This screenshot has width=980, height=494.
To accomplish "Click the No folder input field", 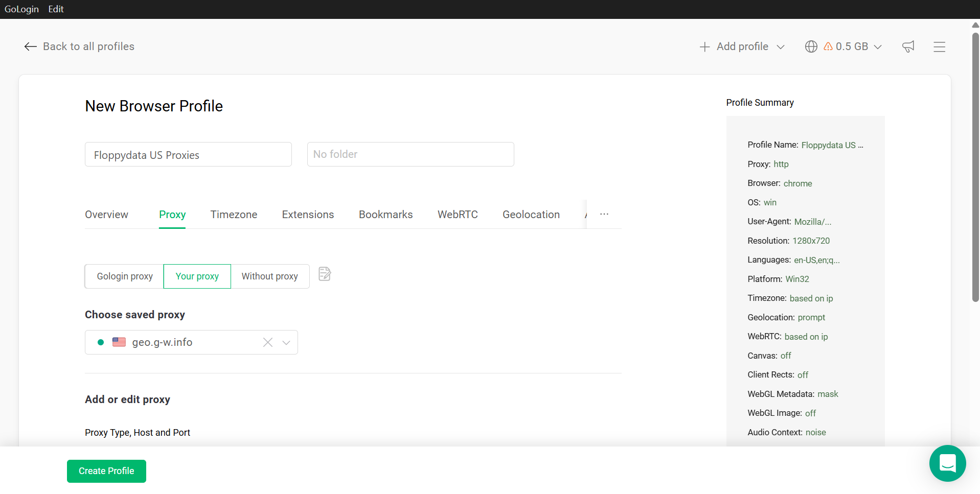I will click(410, 154).
